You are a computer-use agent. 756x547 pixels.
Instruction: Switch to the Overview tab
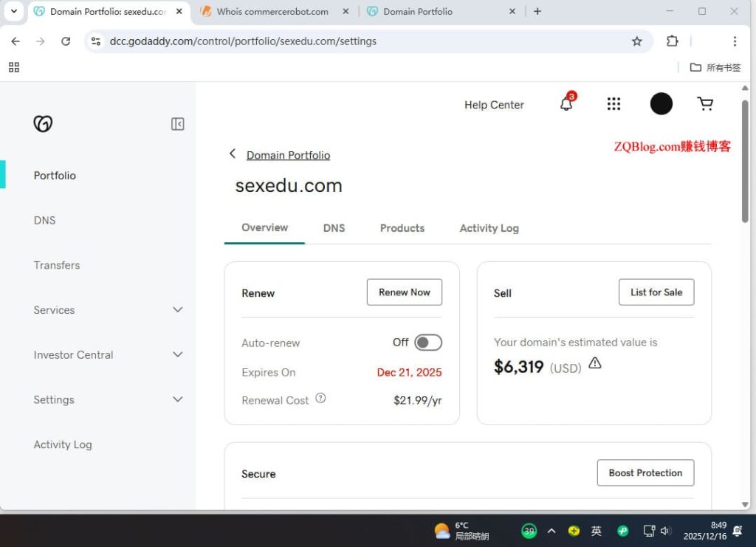coord(264,227)
